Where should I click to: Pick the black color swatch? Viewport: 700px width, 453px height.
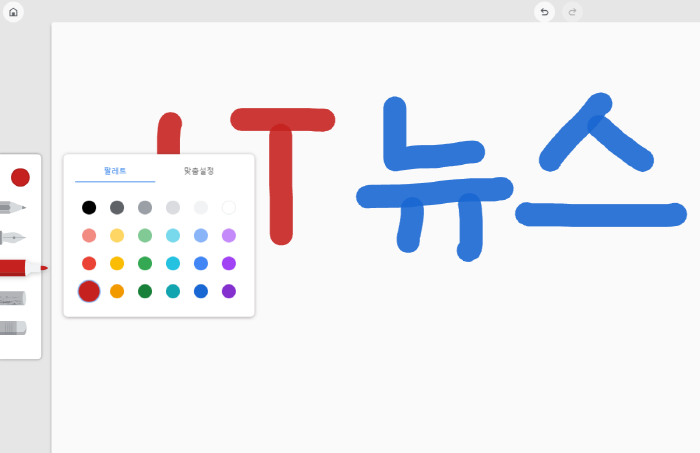tap(89, 207)
